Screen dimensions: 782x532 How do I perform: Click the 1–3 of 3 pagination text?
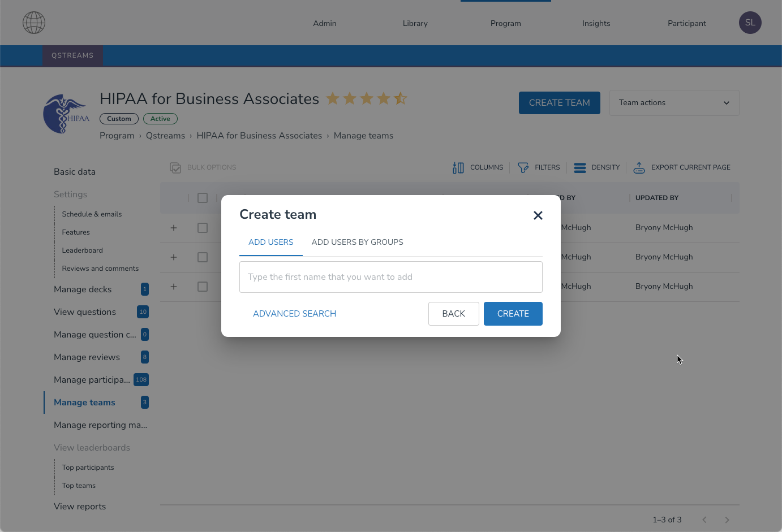click(x=667, y=520)
